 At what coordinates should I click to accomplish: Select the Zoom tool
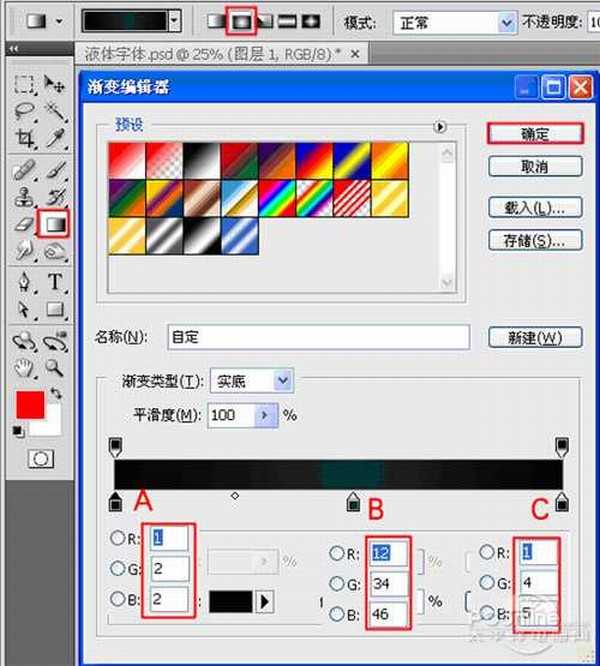55,368
